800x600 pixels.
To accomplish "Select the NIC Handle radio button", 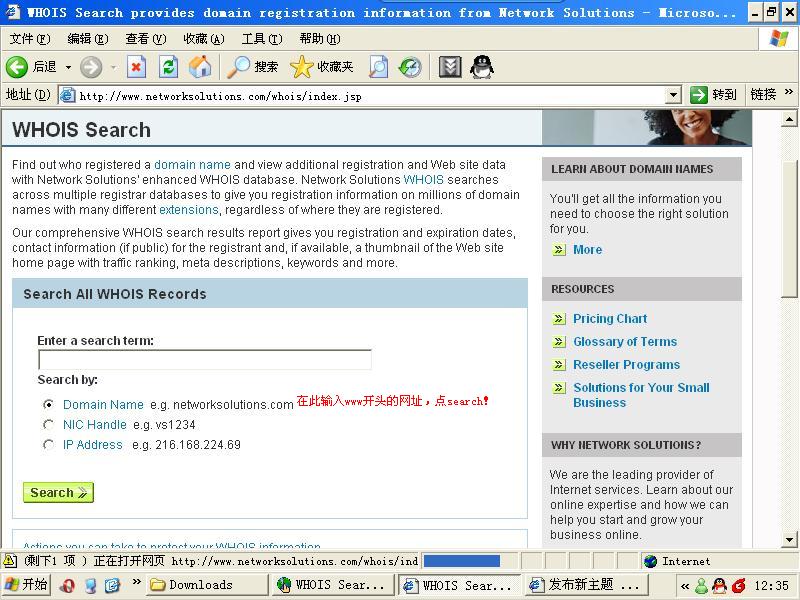I will tap(48, 424).
